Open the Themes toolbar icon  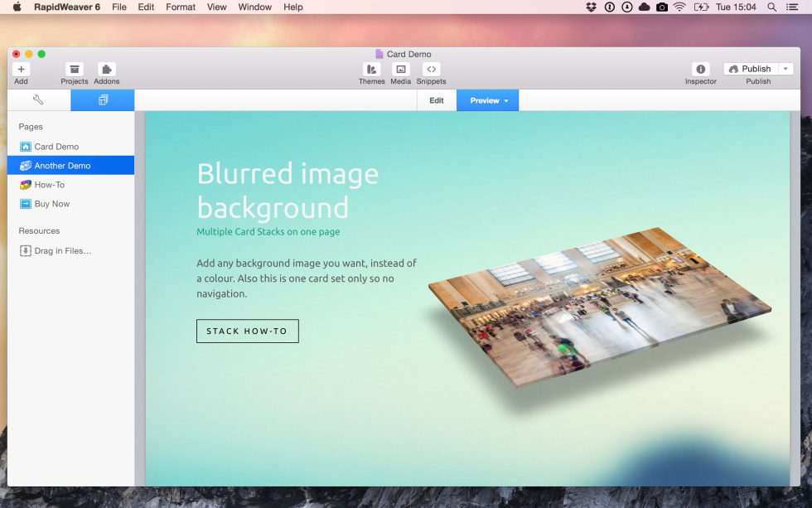pyautogui.click(x=371, y=70)
